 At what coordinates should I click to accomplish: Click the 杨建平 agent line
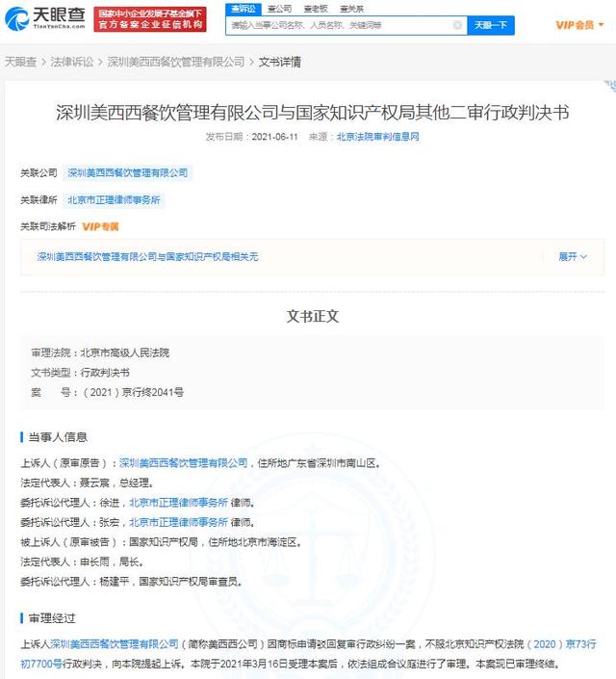[131, 582]
